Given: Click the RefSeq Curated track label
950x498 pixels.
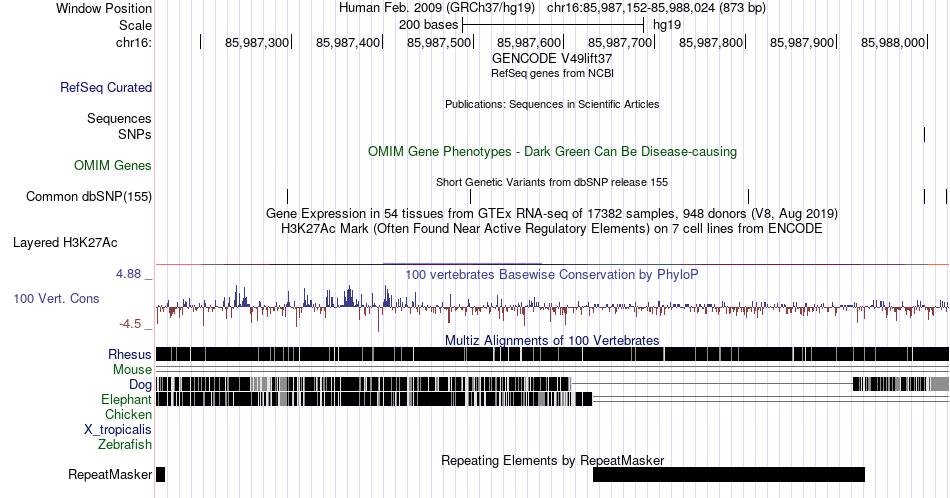Looking at the screenshot, I should 105,87.
